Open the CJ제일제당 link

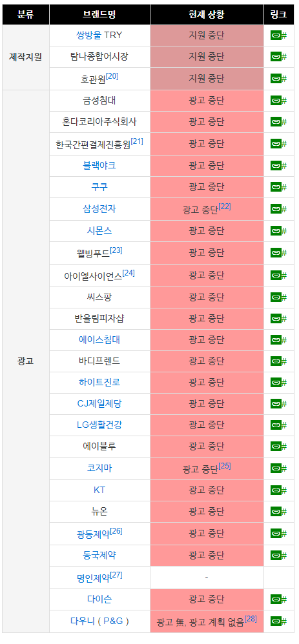99,404
